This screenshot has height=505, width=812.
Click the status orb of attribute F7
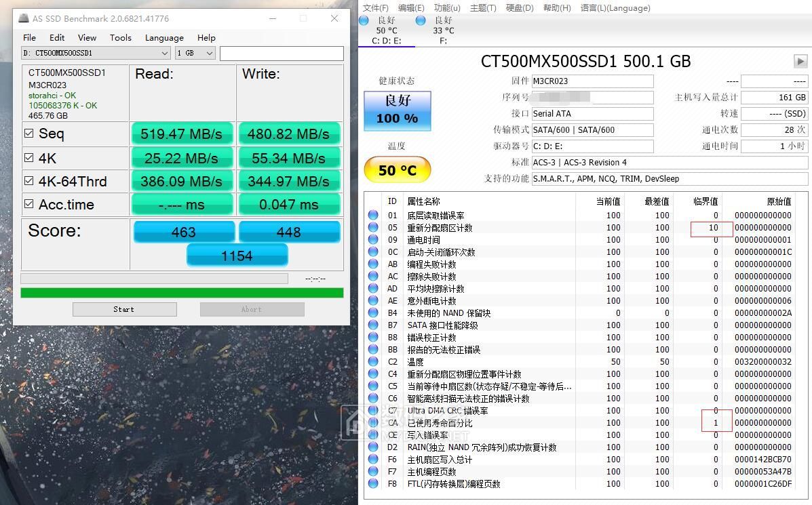pyautogui.click(x=373, y=471)
